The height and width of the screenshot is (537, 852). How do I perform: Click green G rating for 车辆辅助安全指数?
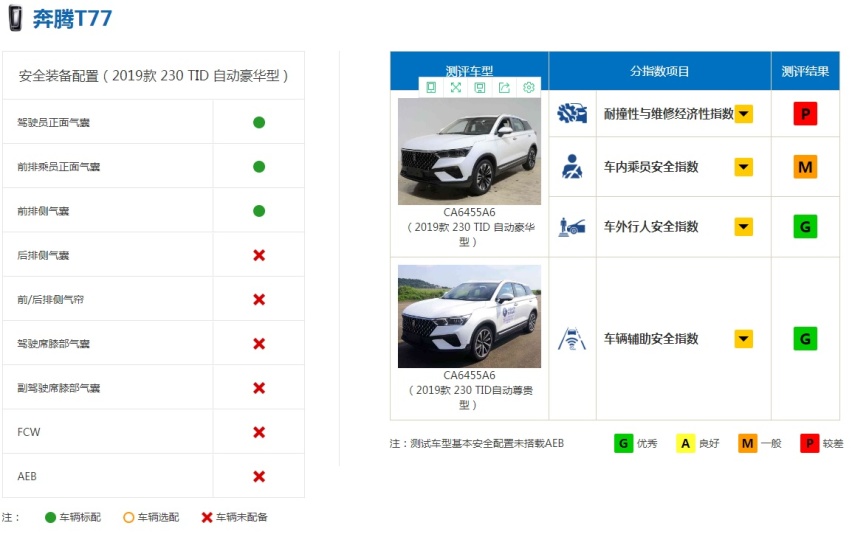[x=805, y=339]
